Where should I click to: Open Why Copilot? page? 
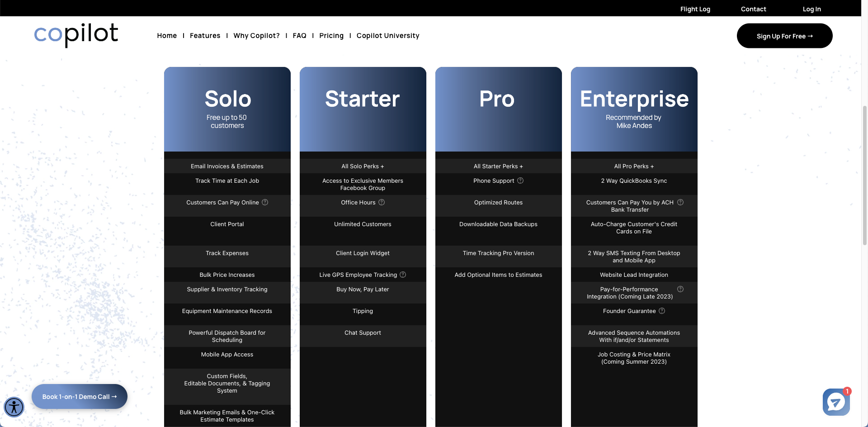256,36
